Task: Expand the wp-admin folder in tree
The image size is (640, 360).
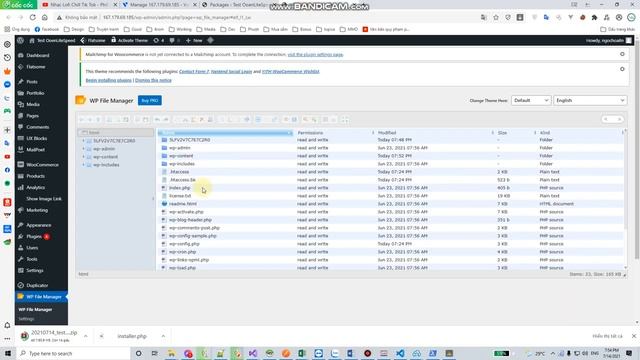Action: point(84,149)
